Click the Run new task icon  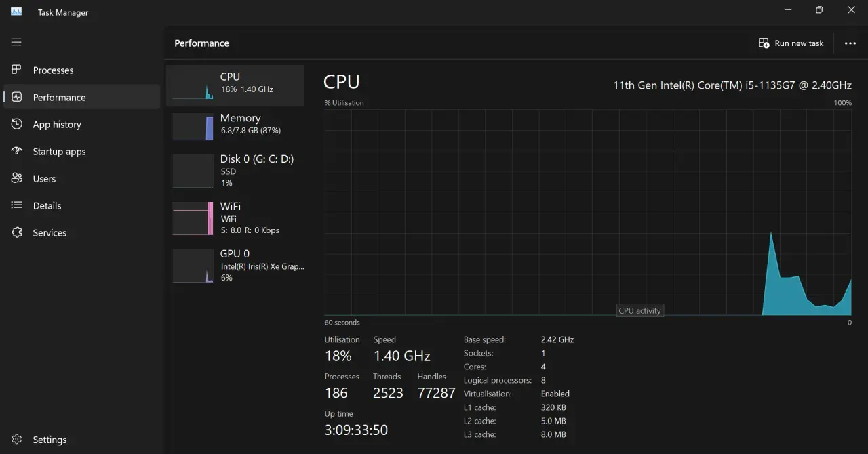coord(764,43)
